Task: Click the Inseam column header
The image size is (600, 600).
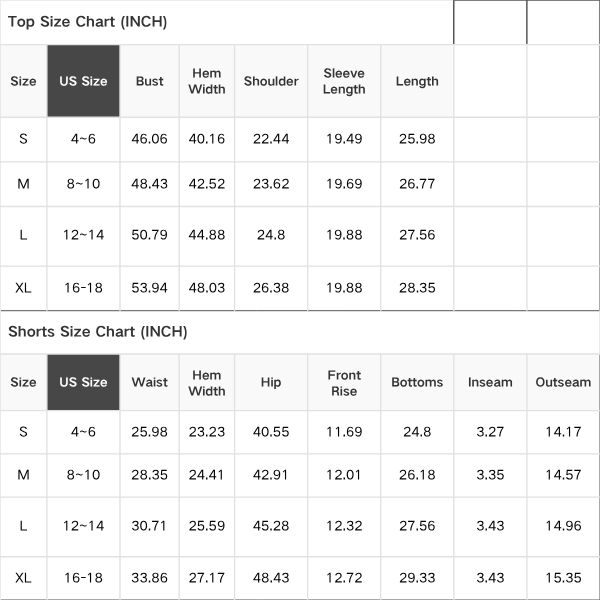Action: [x=490, y=382]
